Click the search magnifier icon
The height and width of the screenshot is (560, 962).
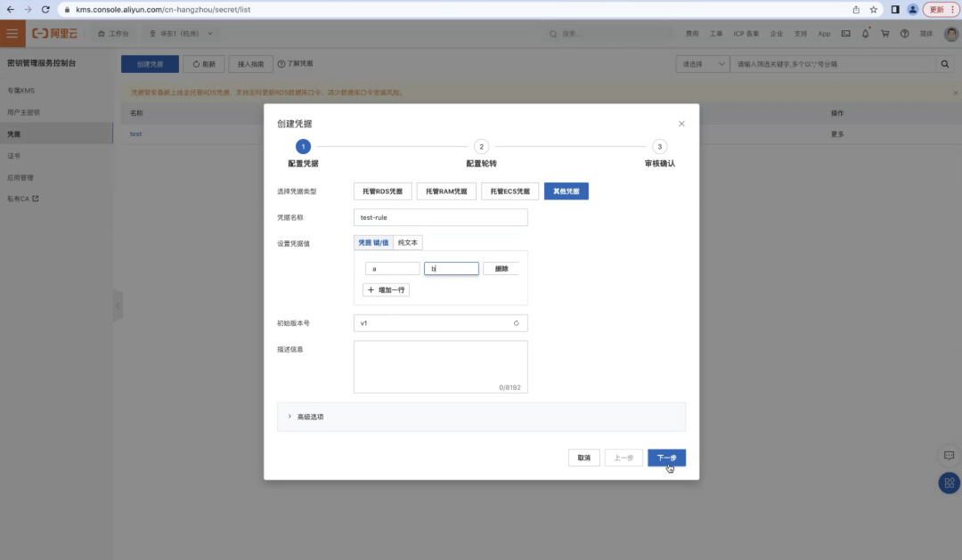(945, 64)
